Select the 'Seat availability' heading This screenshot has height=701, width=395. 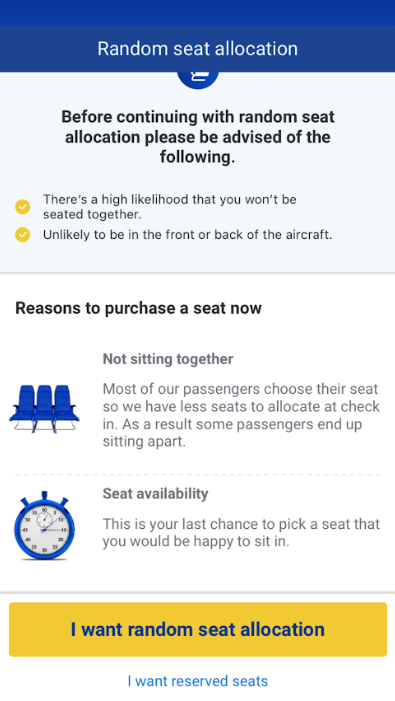155,494
